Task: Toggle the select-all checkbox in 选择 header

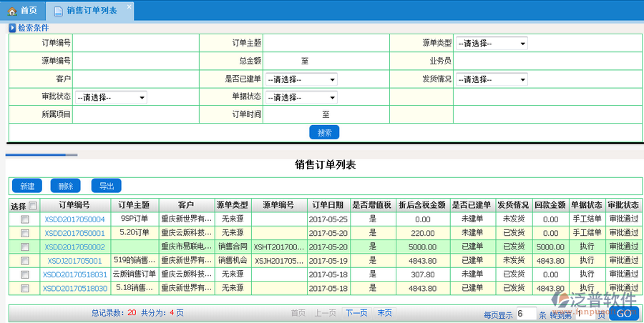Action: [x=32, y=206]
